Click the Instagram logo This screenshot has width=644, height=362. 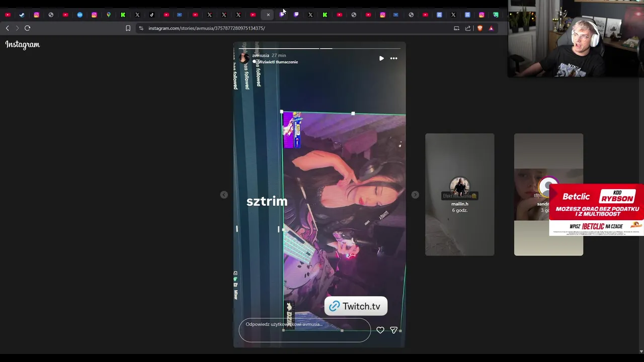pos(23,45)
